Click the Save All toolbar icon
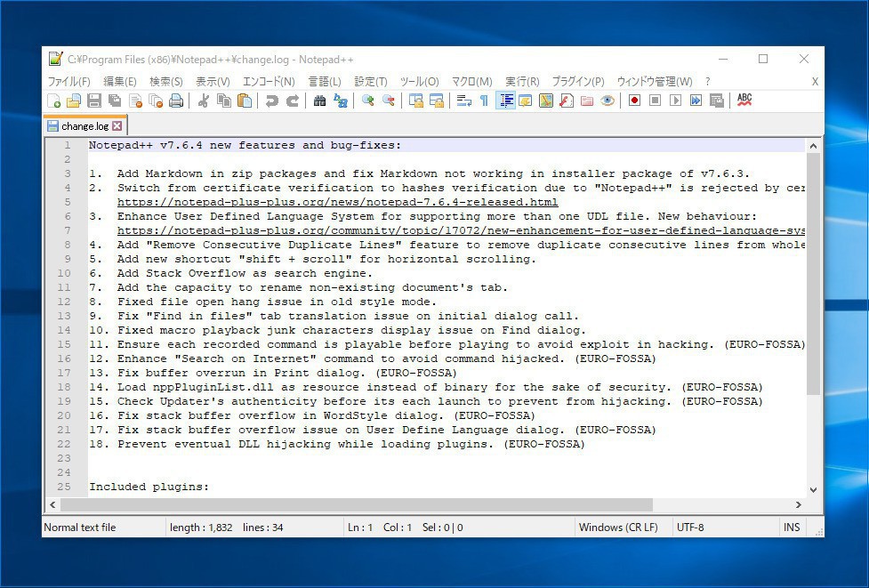 (115, 101)
